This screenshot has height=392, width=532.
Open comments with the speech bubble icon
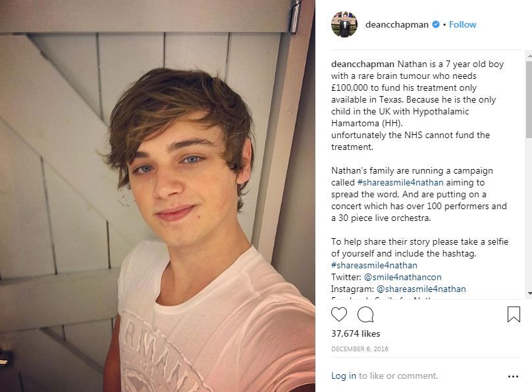click(x=365, y=314)
